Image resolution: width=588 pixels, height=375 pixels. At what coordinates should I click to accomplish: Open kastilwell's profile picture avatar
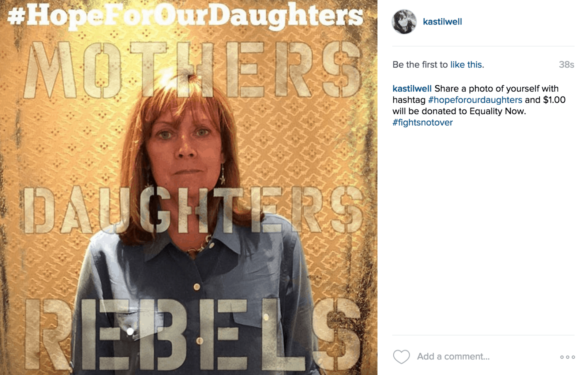pyautogui.click(x=404, y=22)
